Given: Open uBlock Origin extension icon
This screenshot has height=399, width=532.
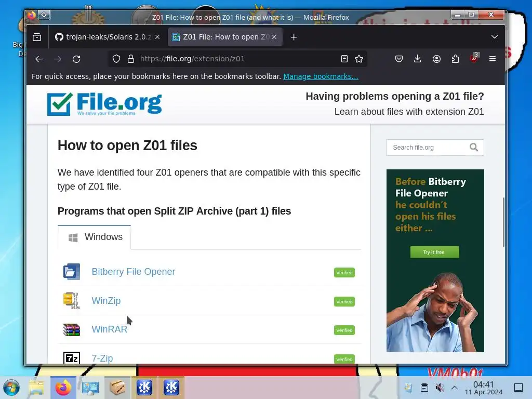Looking at the screenshot, I should (474, 58).
